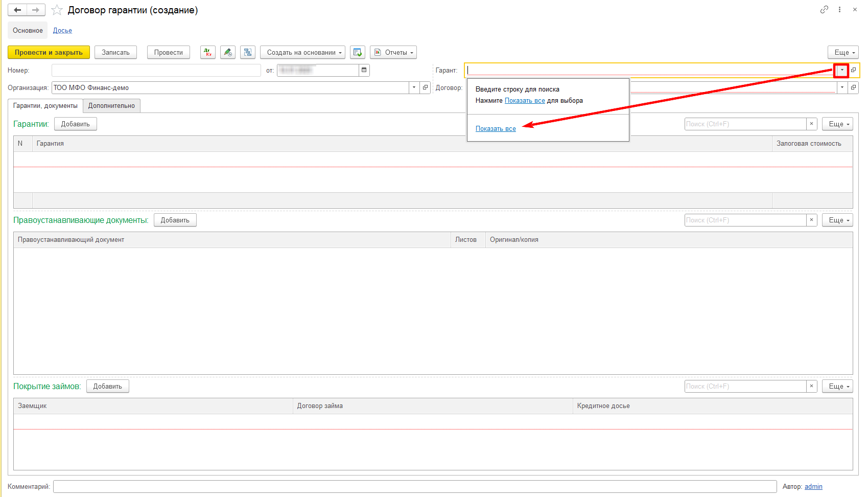The image size is (868, 497).
Task: Click the Договор займа column header
Action: coord(433,405)
